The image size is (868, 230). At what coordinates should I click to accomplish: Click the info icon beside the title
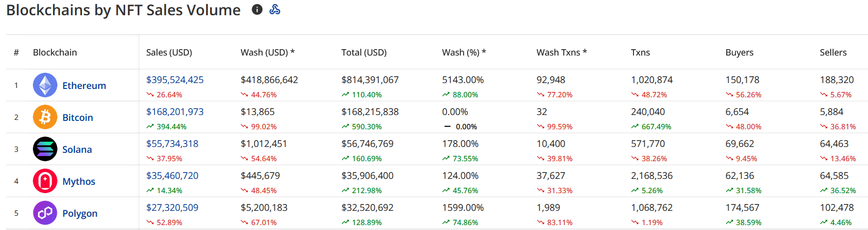[x=257, y=9]
